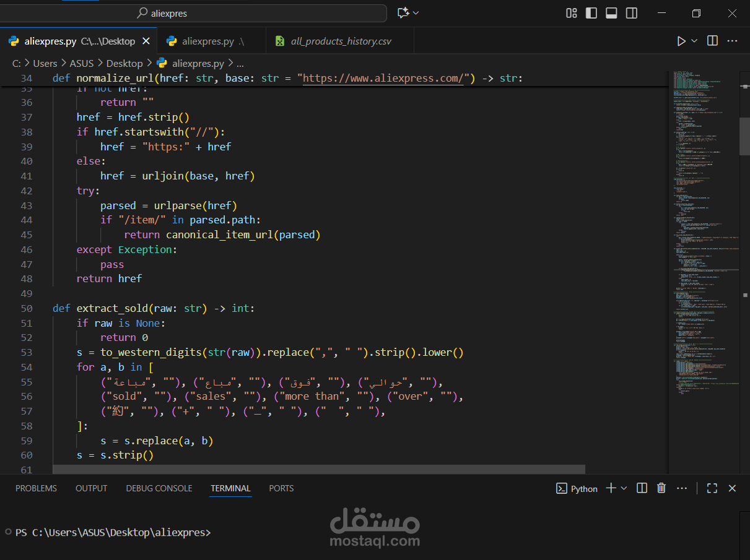The height and width of the screenshot is (560, 750).
Task: Open the new terminal launch profile dropdown
Action: coord(624,488)
